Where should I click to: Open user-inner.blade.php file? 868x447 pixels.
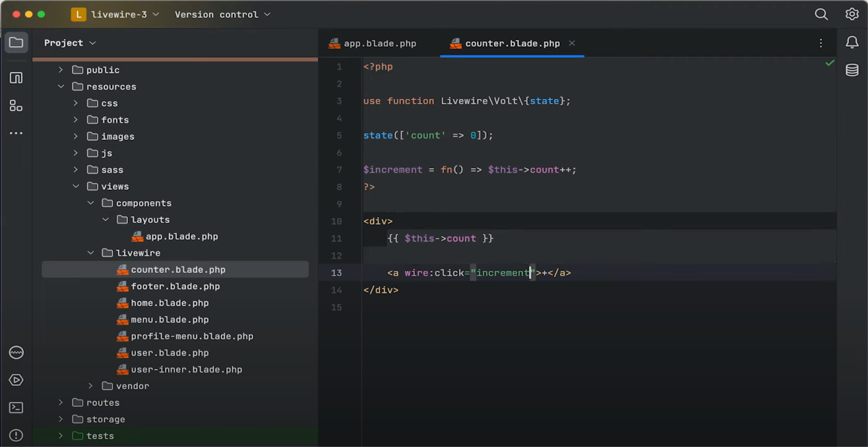[x=180, y=369]
